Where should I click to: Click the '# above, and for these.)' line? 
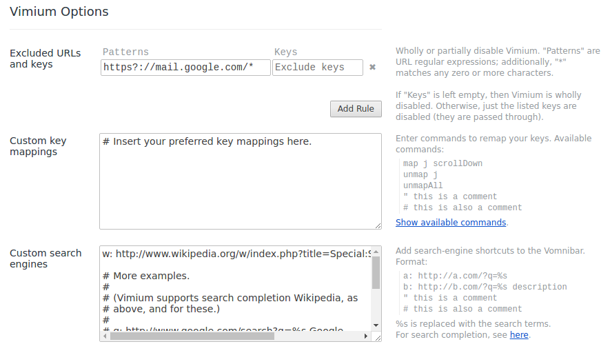coord(161,309)
